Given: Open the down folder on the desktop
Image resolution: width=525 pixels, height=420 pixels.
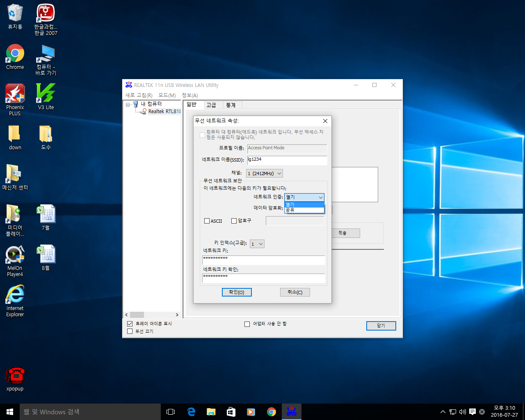Looking at the screenshot, I should 15,137.
